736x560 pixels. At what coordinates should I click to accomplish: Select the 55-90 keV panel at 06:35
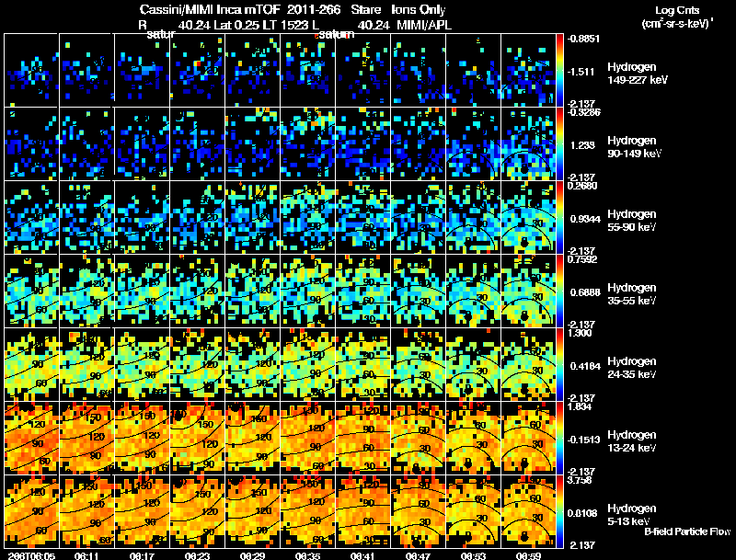[308, 218]
